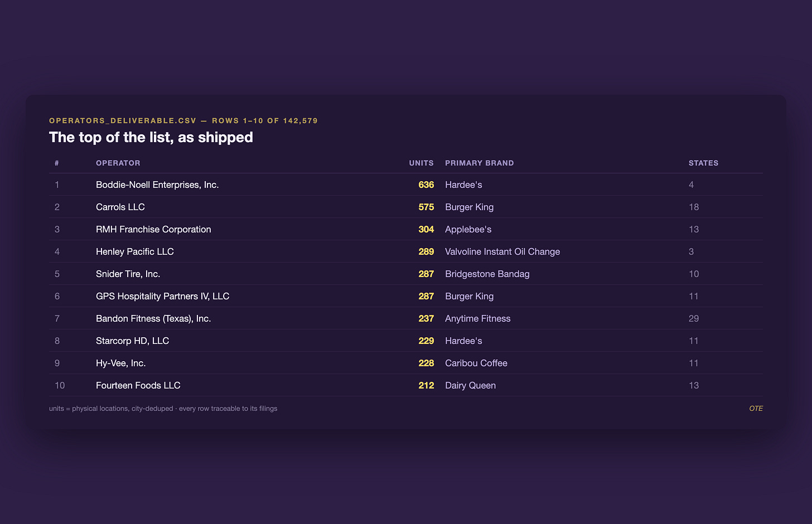The image size is (812, 524).
Task: Click the states value 11 for Hy-Vee
Action: [x=694, y=363]
